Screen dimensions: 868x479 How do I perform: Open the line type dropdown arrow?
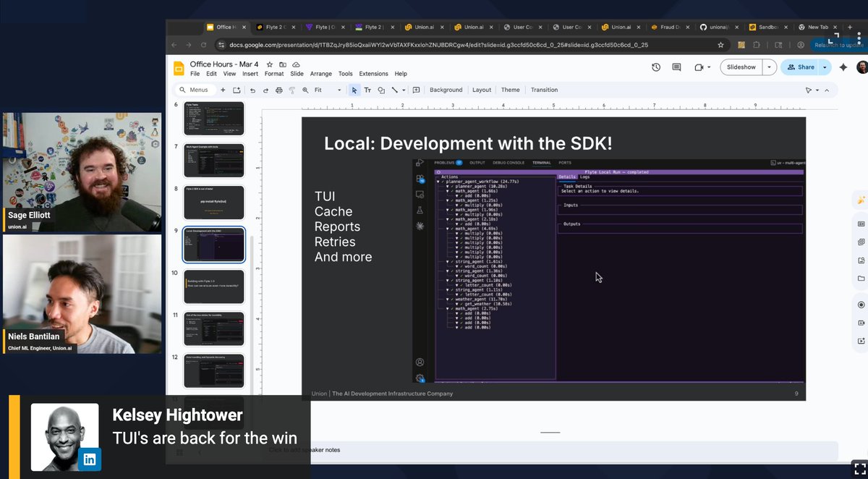pyautogui.click(x=403, y=90)
